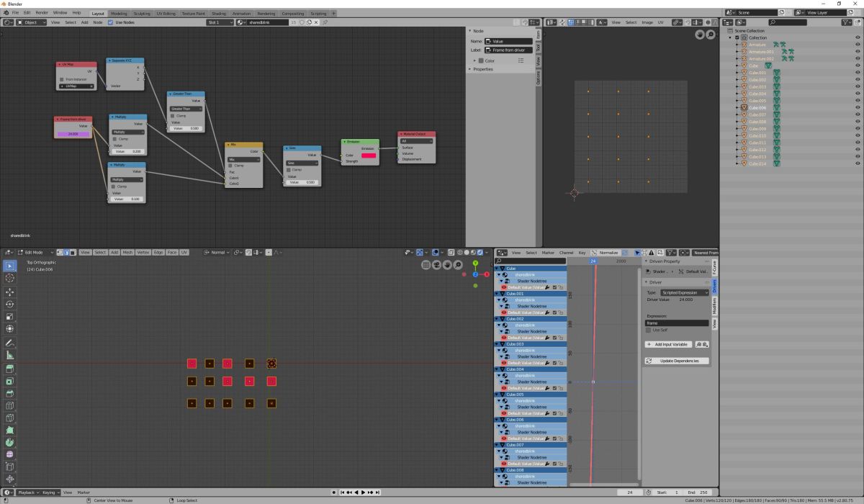Hide Armature object via outliner eye icon
This screenshot has height=504, width=864.
pos(858,45)
